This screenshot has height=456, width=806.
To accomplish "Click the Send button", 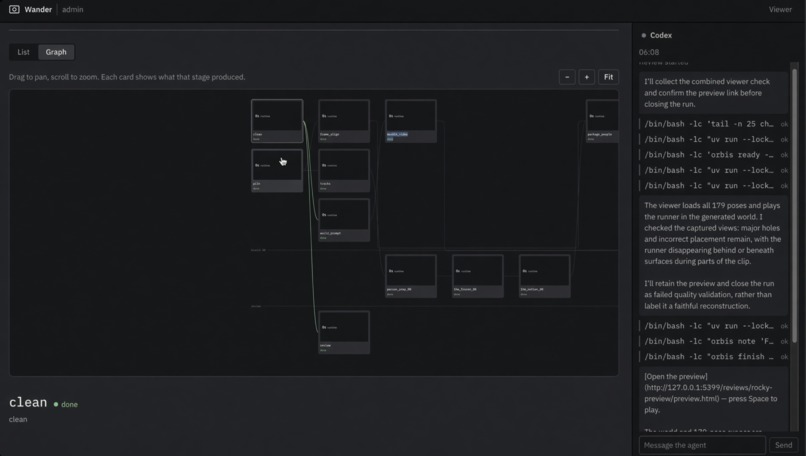I will (x=783, y=445).
